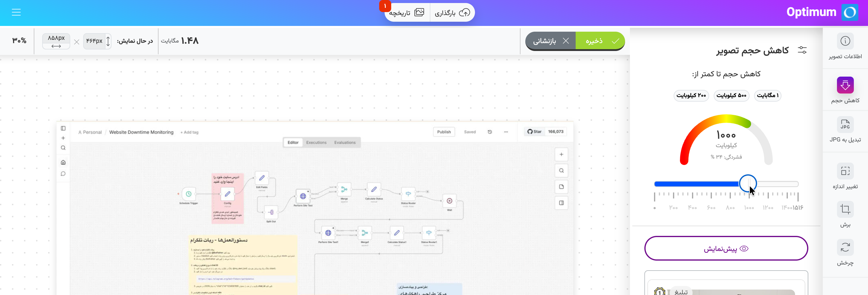Select the rotate (چرخش) tool
The image size is (868, 295).
click(x=845, y=247)
